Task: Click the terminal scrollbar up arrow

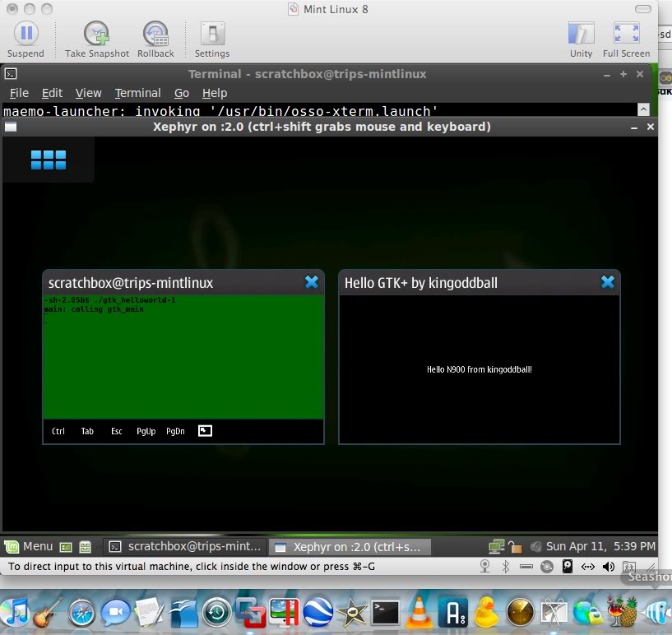Action: click(643, 109)
